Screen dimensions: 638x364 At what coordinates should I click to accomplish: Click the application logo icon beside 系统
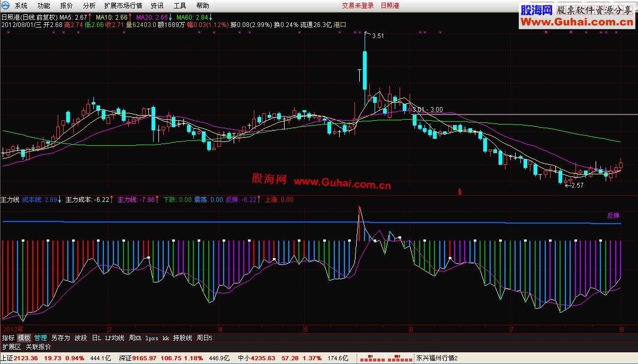(x=6, y=5)
